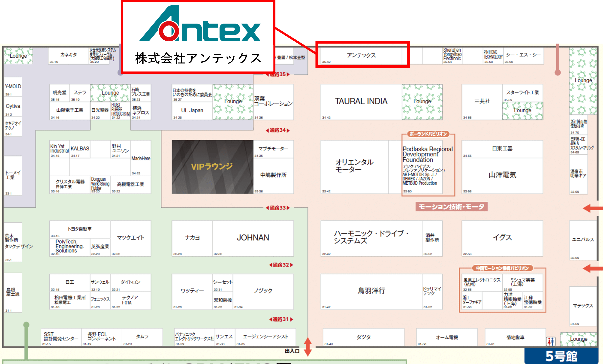Click the モーション技術・モータ zone label
The width and height of the screenshot is (603, 364).
tap(451, 207)
